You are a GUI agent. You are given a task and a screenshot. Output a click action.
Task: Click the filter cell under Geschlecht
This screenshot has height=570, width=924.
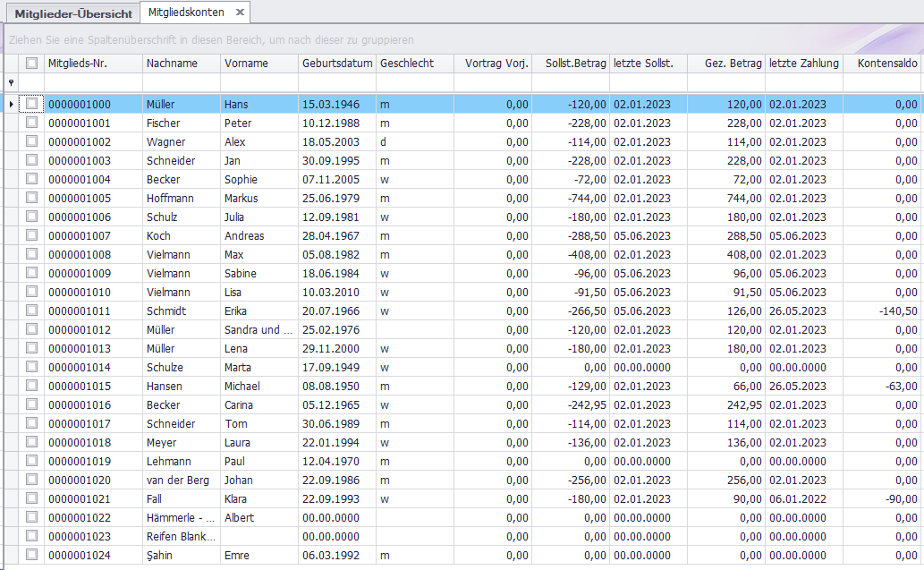[x=414, y=82]
